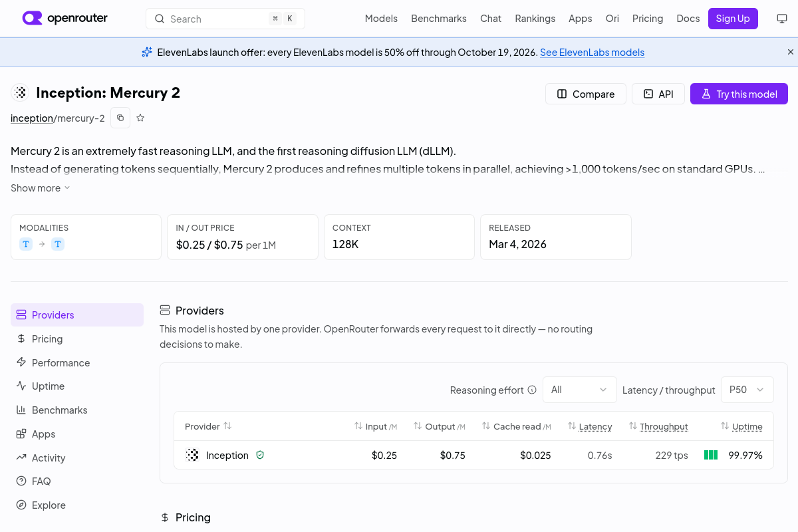The image size is (798, 532).
Task: Click the sparkle icon in the ElevenLabs banner
Action: (147, 52)
